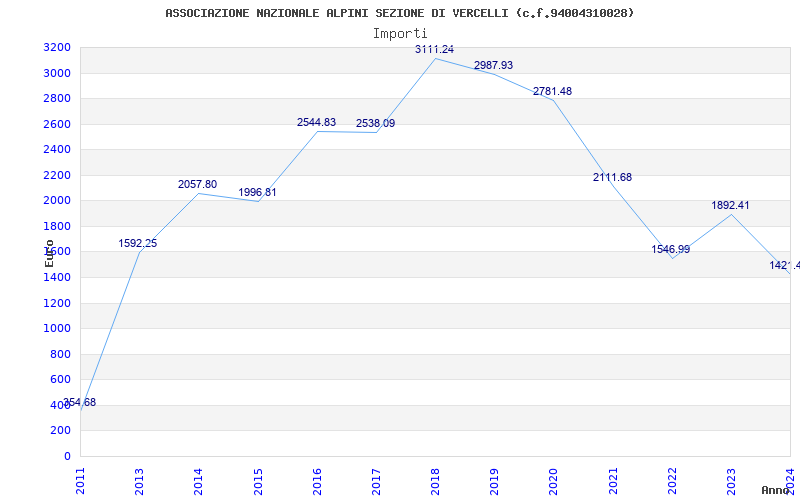The height and width of the screenshot is (500, 800).
Task: Select the data label 1592.25
Action: click(x=138, y=243)
